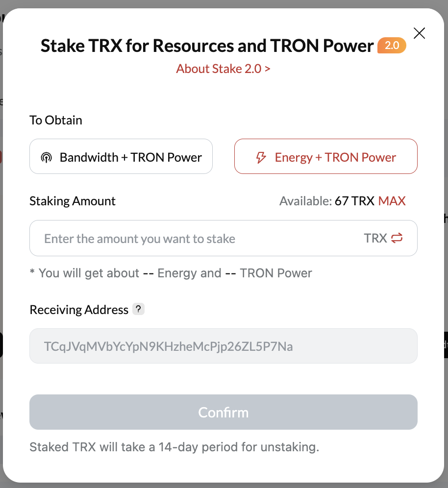The image size is (448, 488).
Task: Click the TRX unit label in amount field
Action: click(x=375, y=239)
